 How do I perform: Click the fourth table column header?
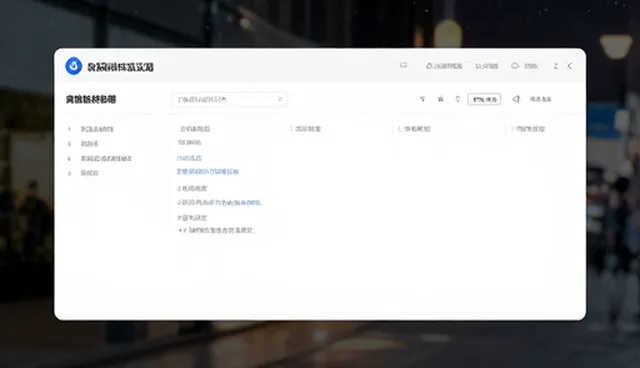tap(530, 129)
